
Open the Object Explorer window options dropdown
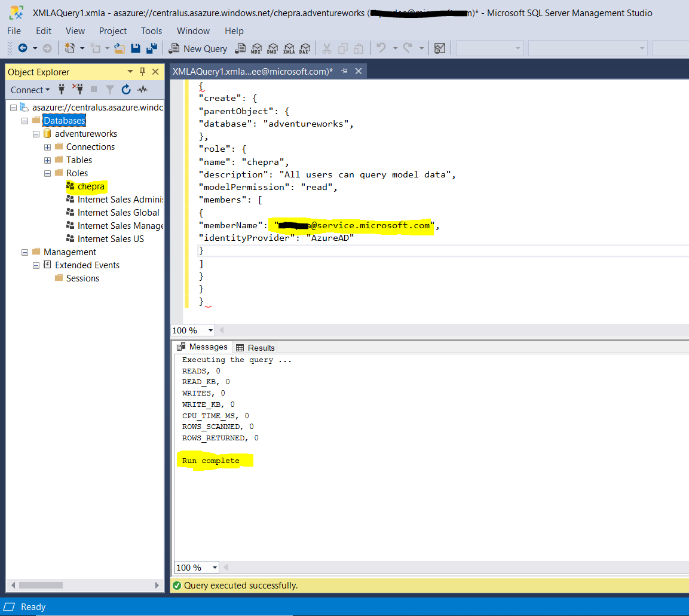point(130,72)
